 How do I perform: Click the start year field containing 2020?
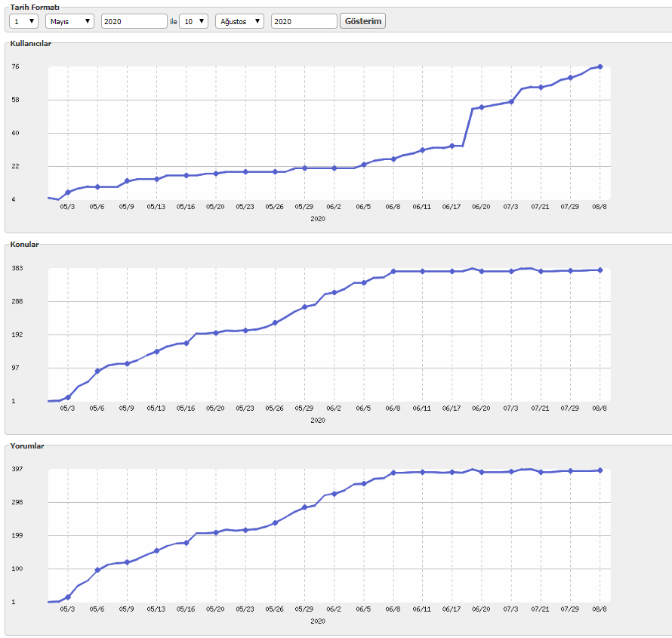[134, 21]
